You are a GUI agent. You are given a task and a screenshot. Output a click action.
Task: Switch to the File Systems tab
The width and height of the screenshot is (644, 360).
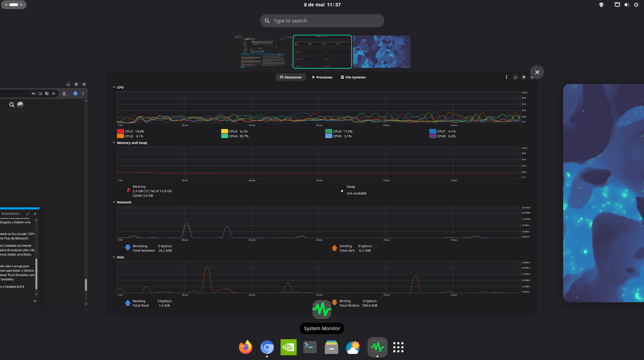click(353, 77)
